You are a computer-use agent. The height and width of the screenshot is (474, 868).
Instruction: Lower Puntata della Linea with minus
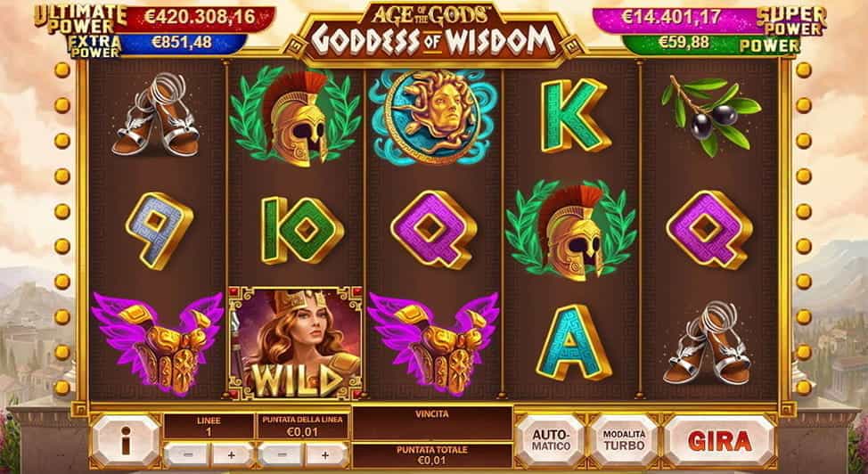coord(281,454)
